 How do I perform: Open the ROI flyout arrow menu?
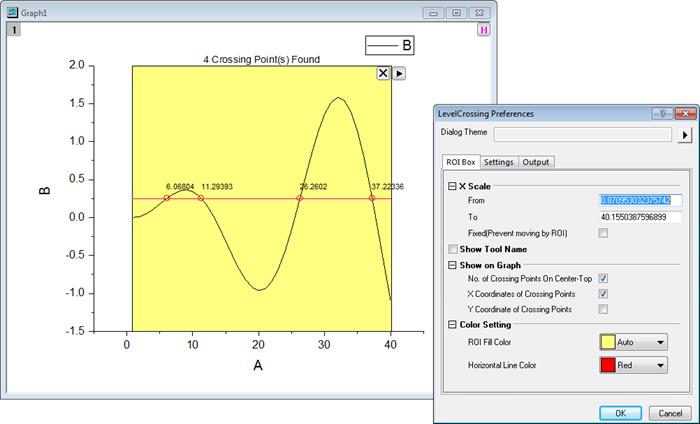399,73
